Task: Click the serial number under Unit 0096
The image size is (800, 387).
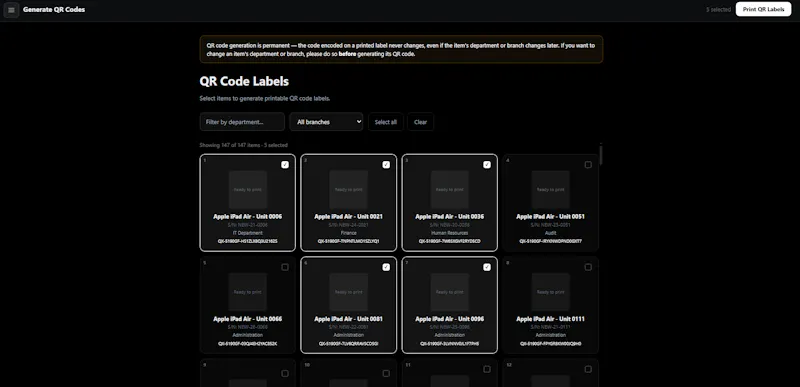Action: click(449, 327)
